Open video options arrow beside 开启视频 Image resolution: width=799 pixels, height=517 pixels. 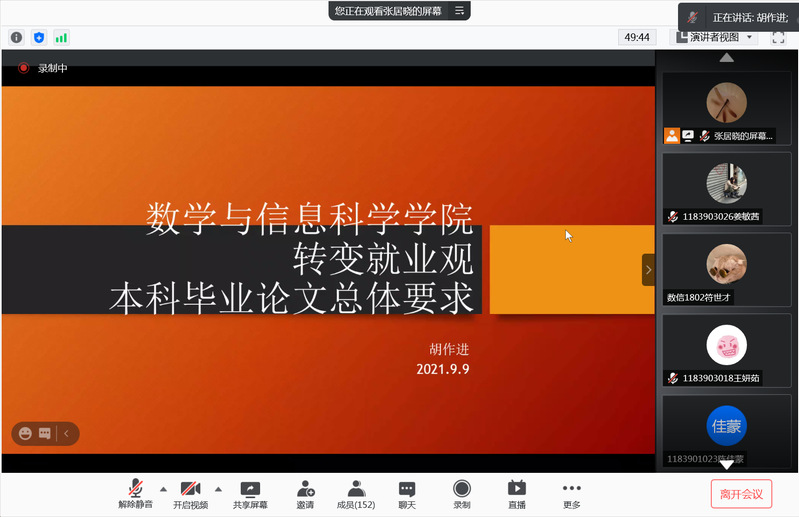pyautogui.click(x=218, y=489)
